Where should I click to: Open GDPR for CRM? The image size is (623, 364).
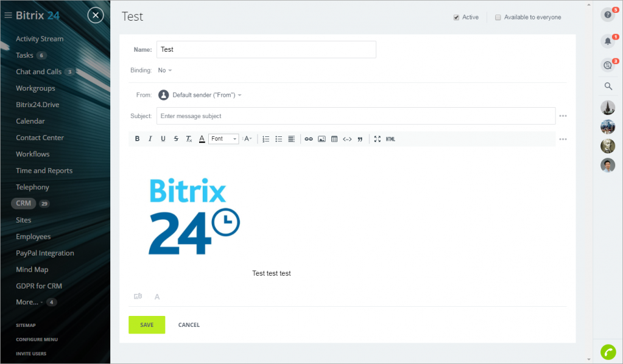pyautogui.click(x=39, y=286)
